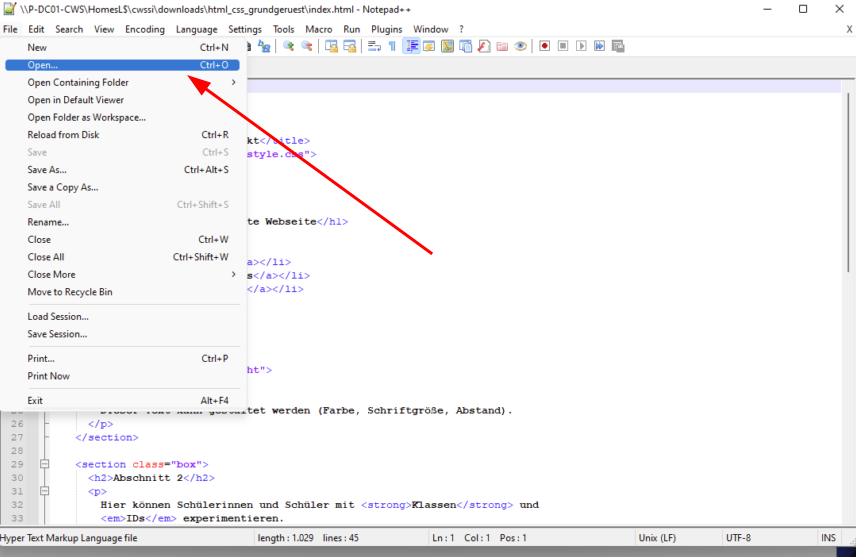
Task: Choose New from the File menu
Action: (122, 48)
